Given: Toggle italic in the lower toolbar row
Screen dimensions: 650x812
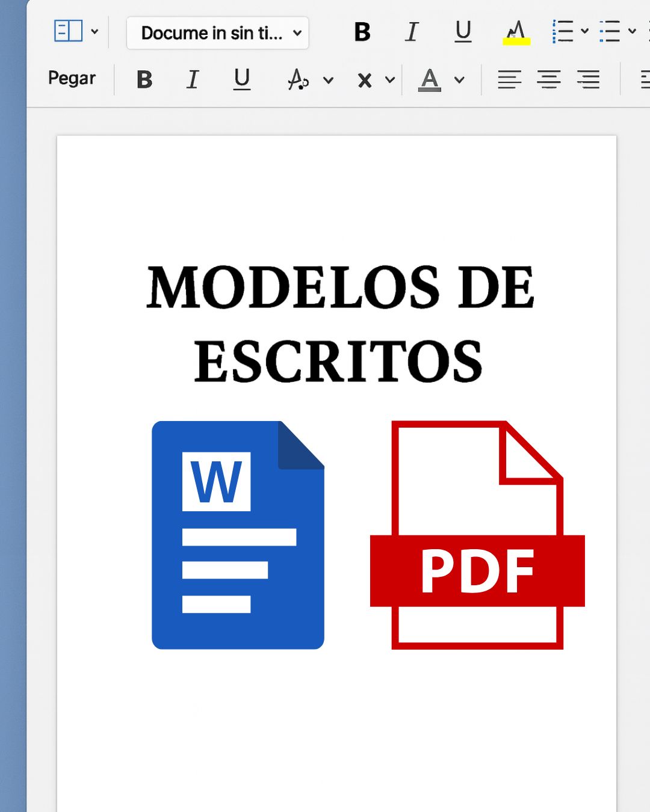Looking at the screenshot, I should (x=192, y=79).
